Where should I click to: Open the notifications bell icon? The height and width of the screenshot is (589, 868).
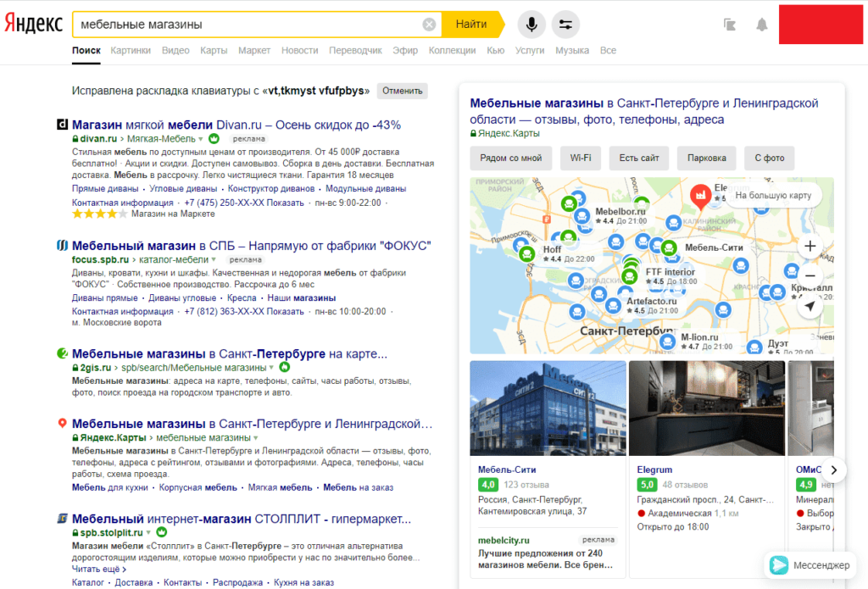point(762,25)
